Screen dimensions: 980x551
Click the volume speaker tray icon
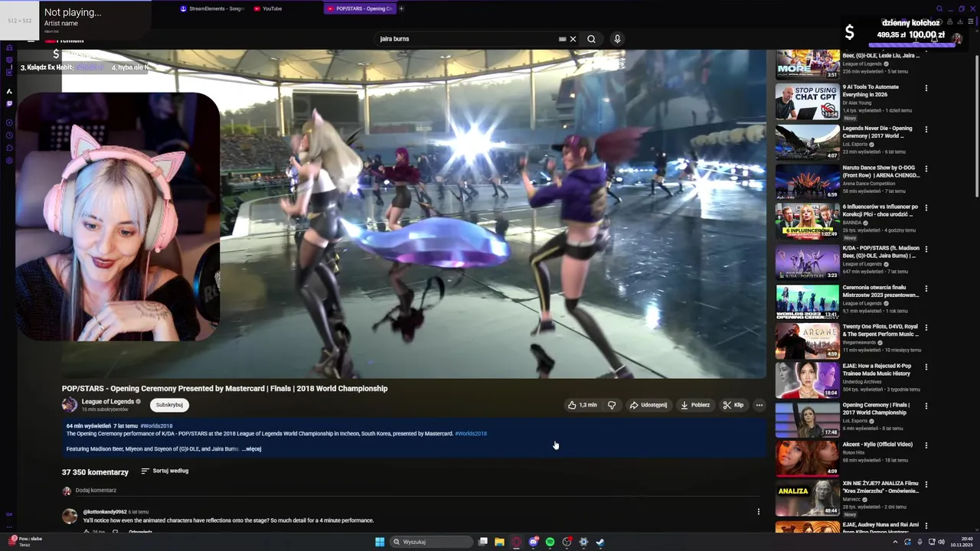click(x=941, y=542)
